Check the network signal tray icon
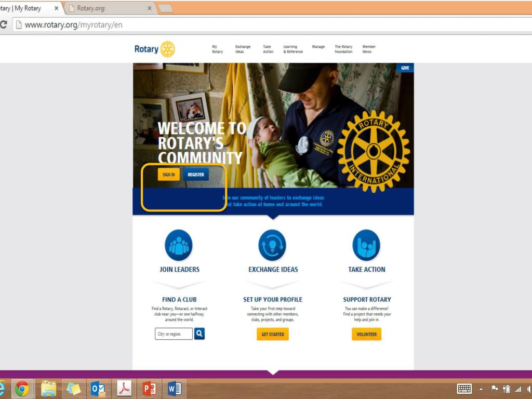The height and width of the screenshot is (399, 532). pos(518,389)
